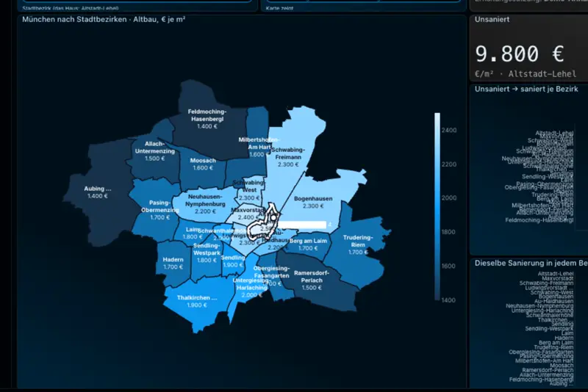Click the Berg am Laim map district
588x392 pixels.
308,244
